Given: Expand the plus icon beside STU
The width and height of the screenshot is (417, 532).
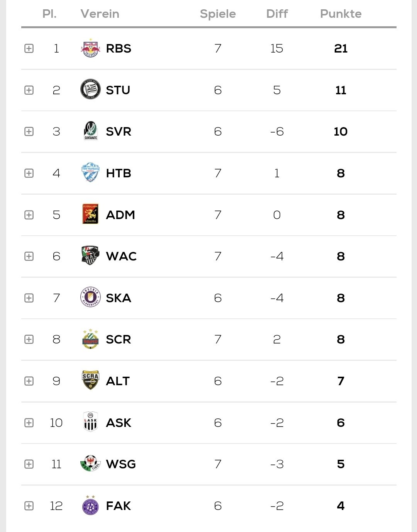Looking at the screenshot, I should pyautogui.click(x=29, y=90).
